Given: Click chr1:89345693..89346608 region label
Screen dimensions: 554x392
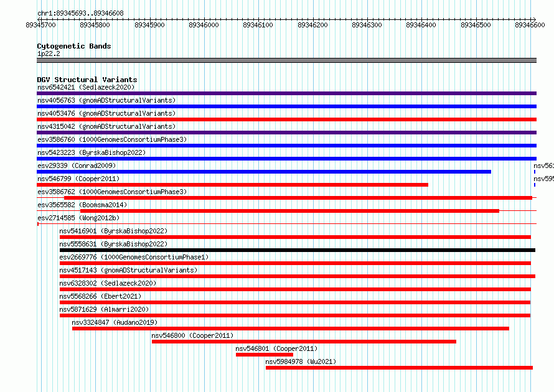Looking at the screenshot, I should click(x=80, y=14).
